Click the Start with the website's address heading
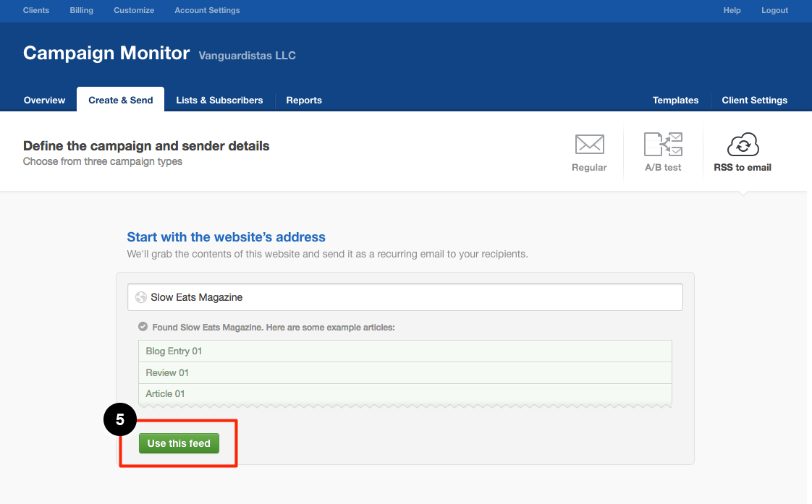The width and height of the screenshot is (812, 504). coord(227,237)
